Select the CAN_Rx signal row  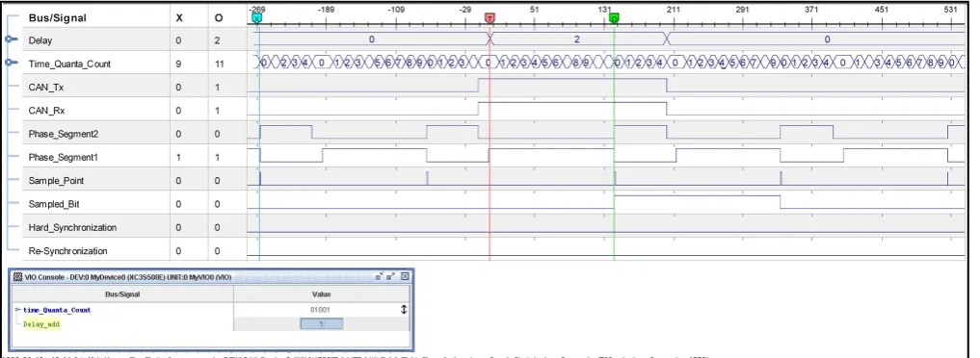pos(46,111)
